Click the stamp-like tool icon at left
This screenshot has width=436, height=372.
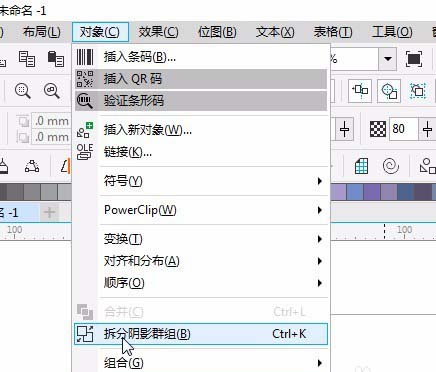(x=3, y=166)
